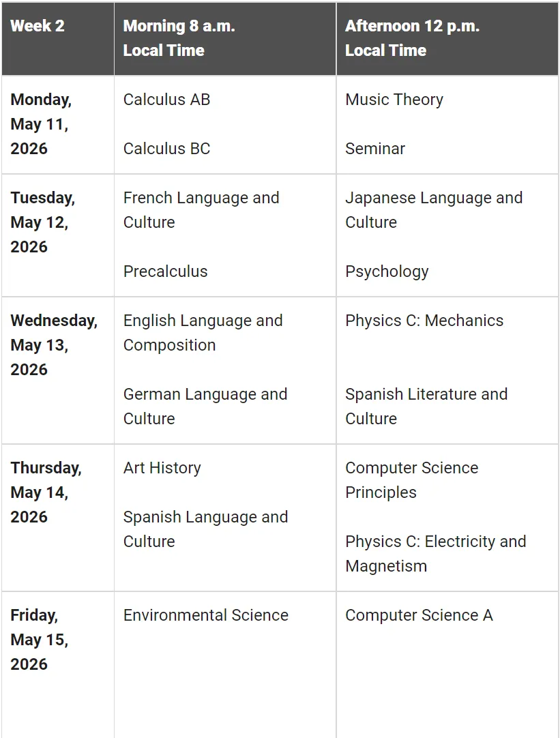Select German Language and Culture
The height and width of the screenshot is (738, 560).
tap(205, 407)
